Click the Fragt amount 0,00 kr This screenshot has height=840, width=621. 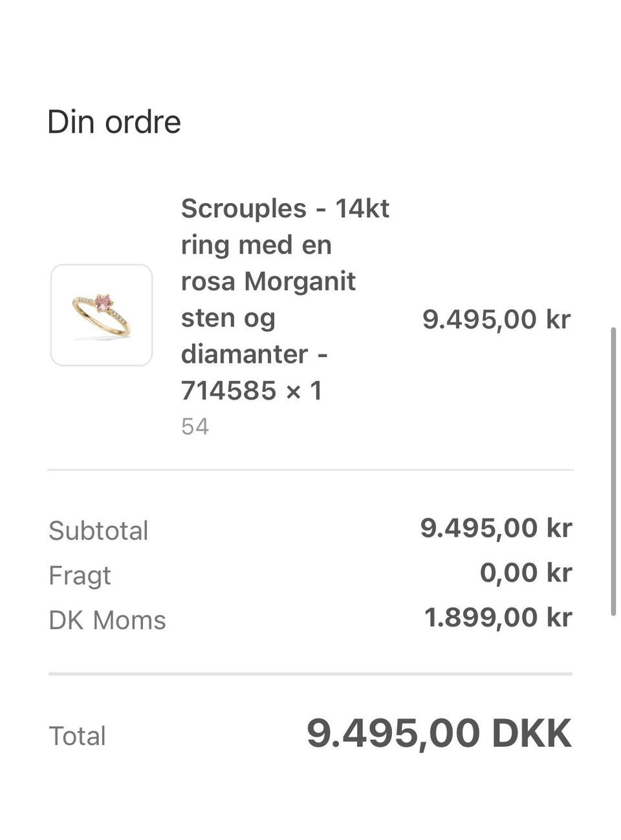(525, 573)
